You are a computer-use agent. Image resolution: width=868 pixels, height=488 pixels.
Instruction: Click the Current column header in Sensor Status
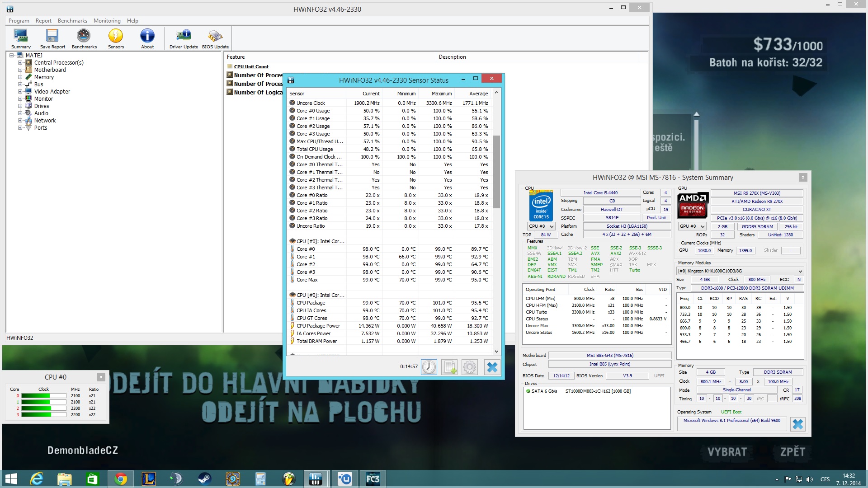click(364, 94)
